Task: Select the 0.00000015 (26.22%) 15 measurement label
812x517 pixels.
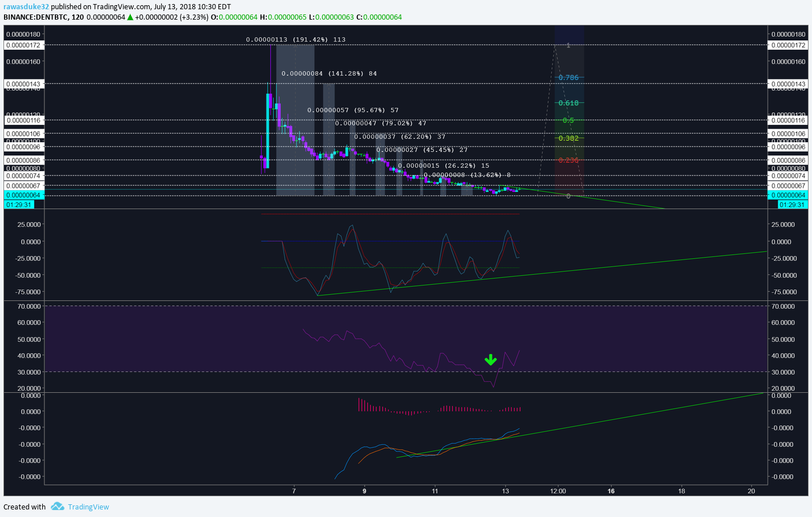Action: coord(444,165)
